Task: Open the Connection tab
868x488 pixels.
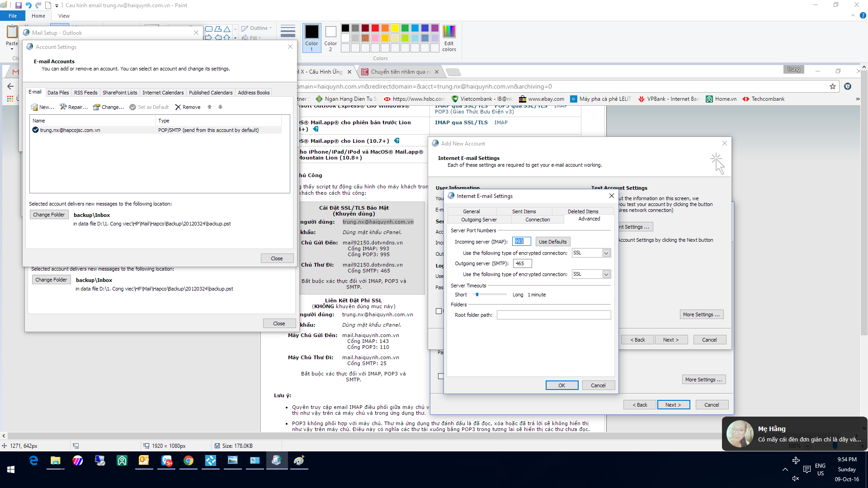Action: tap(538, 220)
